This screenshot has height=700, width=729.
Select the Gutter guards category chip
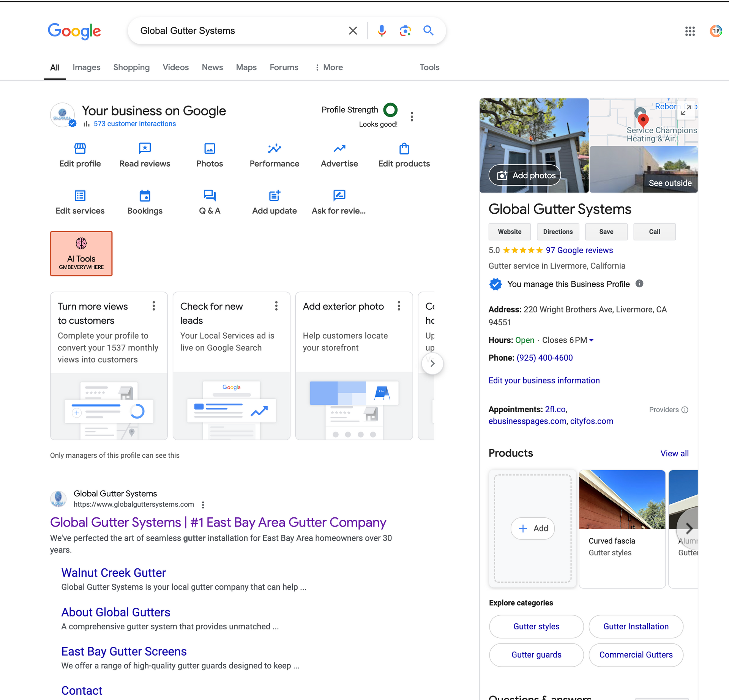(536, 654)
